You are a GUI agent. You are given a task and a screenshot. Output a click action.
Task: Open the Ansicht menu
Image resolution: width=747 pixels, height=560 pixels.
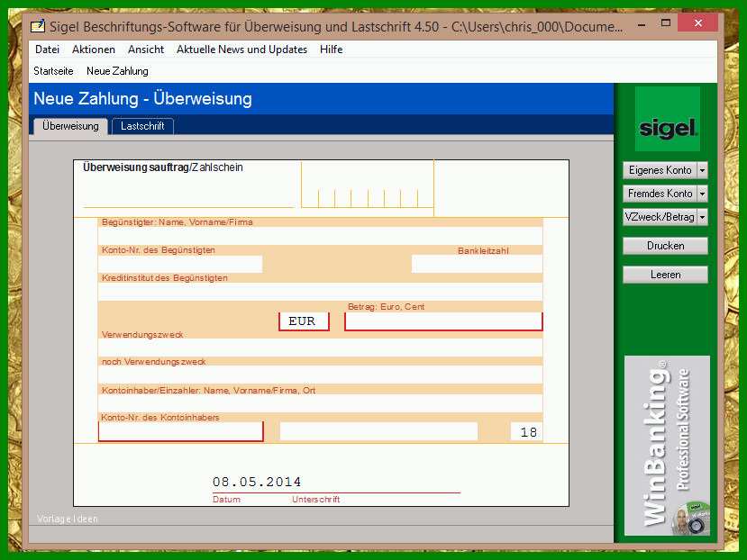(x=146, y=50)
